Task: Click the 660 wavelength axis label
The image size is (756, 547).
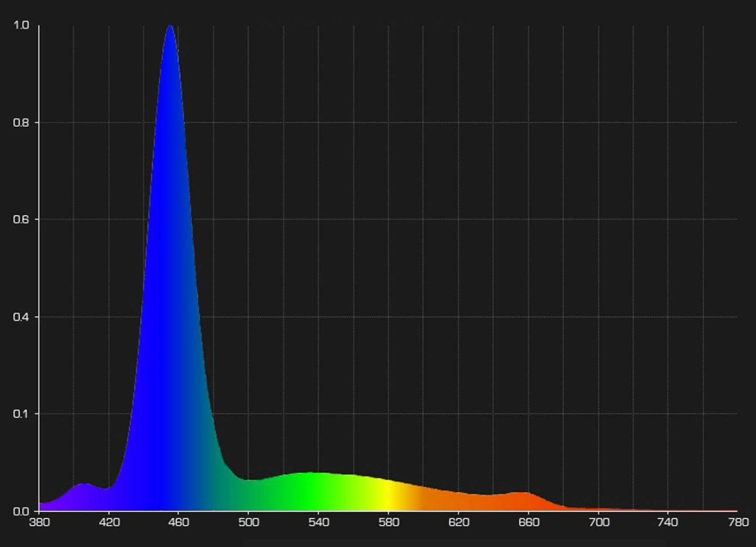Action: point(528,522)
